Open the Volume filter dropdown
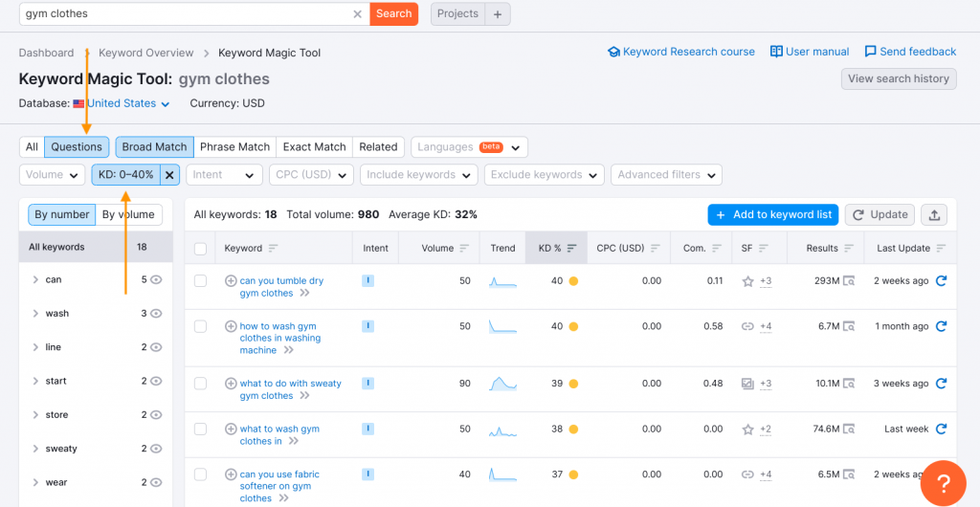Image resolution: width=980 pixels, height=507 pixels. click(52, 175)
